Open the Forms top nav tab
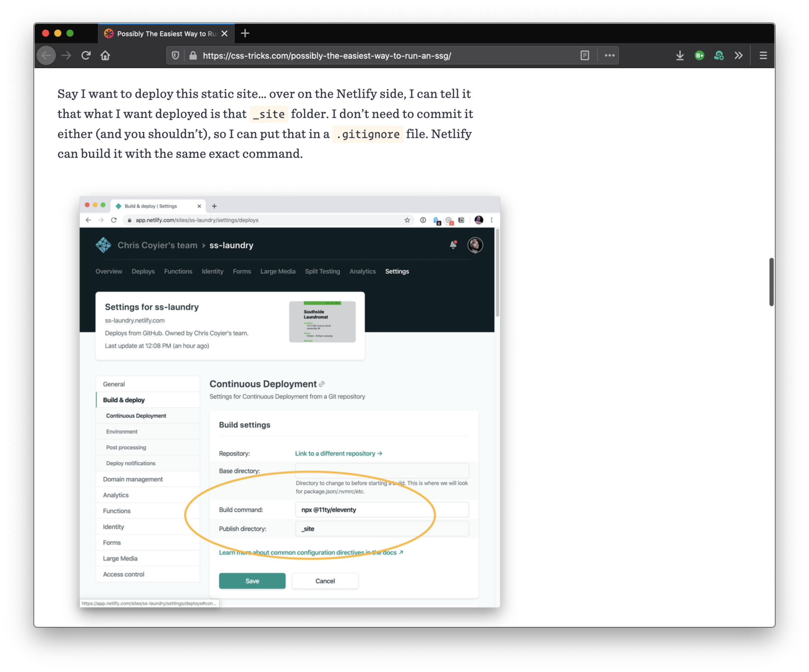Screen dimensions: 809x672 coord(242,271)
